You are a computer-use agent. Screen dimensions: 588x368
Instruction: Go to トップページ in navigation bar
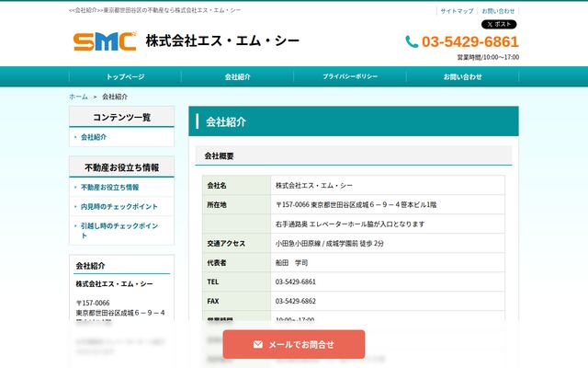(125, 76)
